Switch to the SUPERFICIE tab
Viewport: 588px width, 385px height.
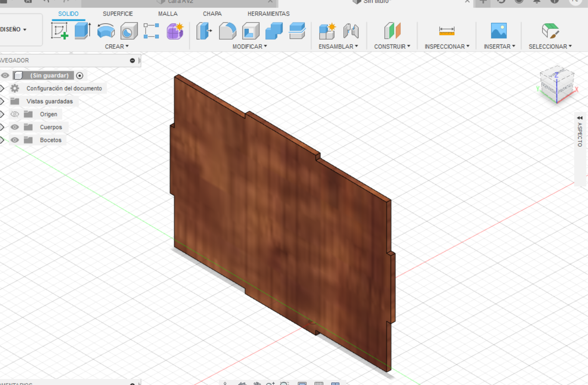click(x=118, y=14)
